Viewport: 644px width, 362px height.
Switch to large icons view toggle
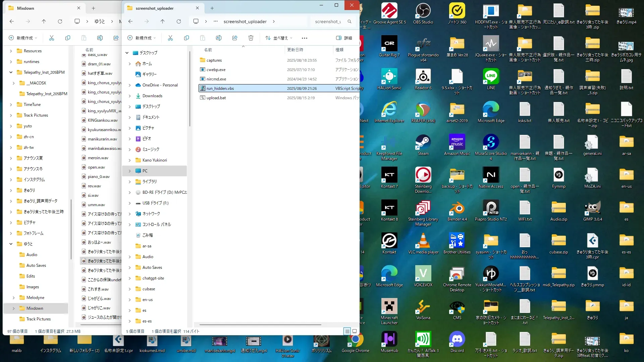coord(355,331)
